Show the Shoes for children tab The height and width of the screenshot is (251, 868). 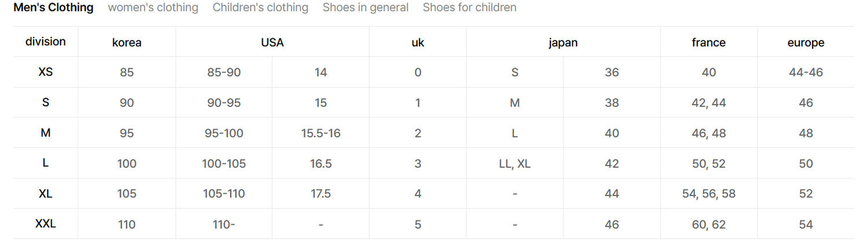469,8
